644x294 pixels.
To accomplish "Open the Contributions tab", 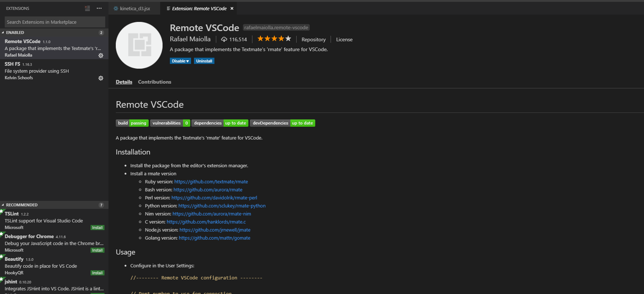I will pos(155,82).
